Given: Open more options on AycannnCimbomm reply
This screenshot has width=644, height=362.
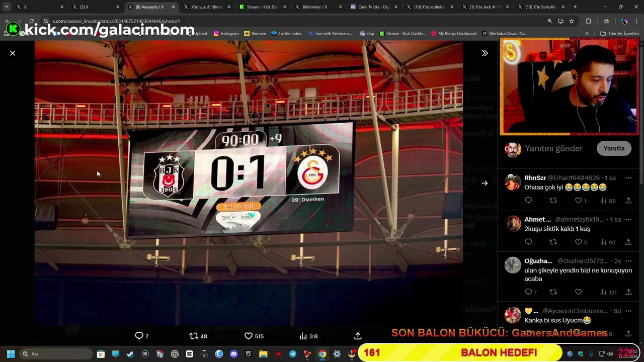Looking at the screenshot, I should tap(628, 311).
